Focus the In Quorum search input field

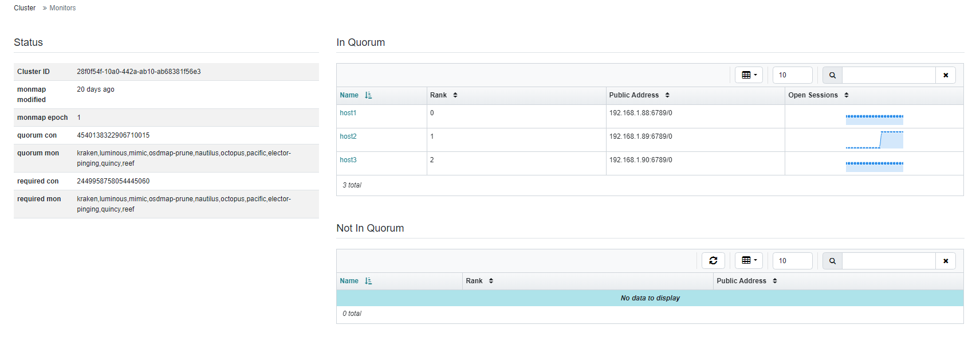pyautogui.click(x=889, y=75)
